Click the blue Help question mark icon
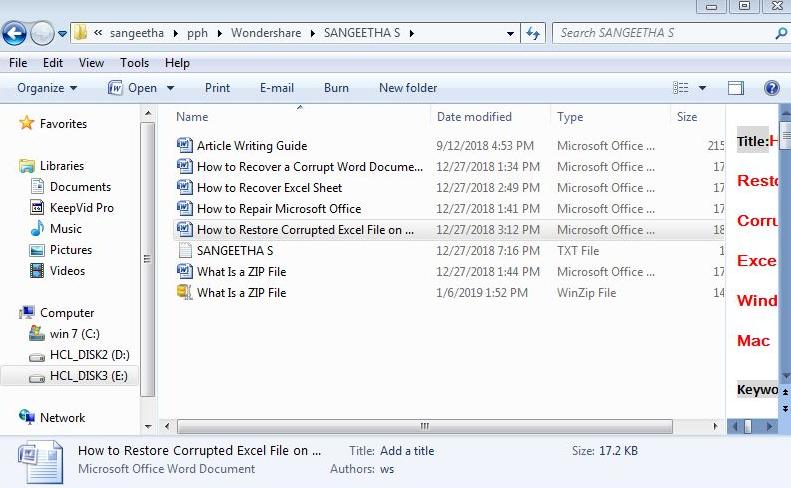This screenshot has width=791, height=488. (x=772, y=88)
